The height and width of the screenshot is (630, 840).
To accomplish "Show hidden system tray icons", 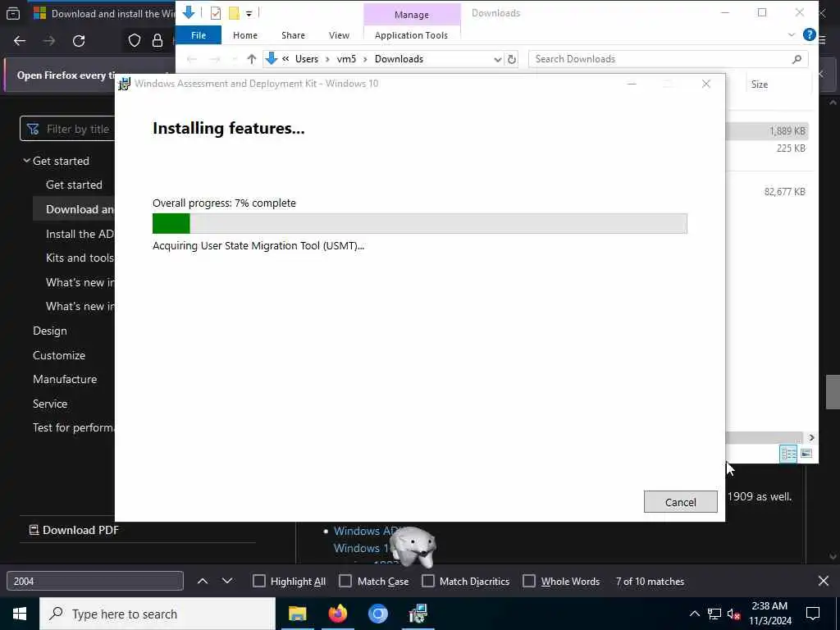I will pyautogui.click(x=694, y=614).
